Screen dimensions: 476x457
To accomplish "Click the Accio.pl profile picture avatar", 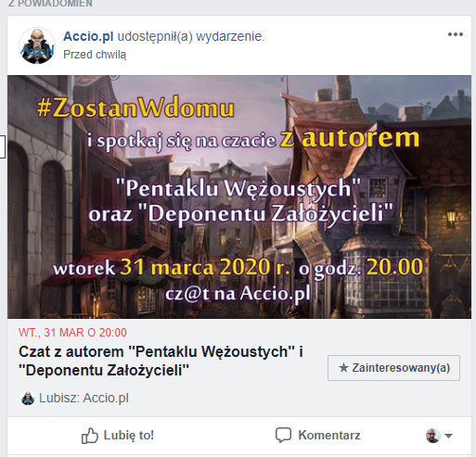I will click(37, 45).
